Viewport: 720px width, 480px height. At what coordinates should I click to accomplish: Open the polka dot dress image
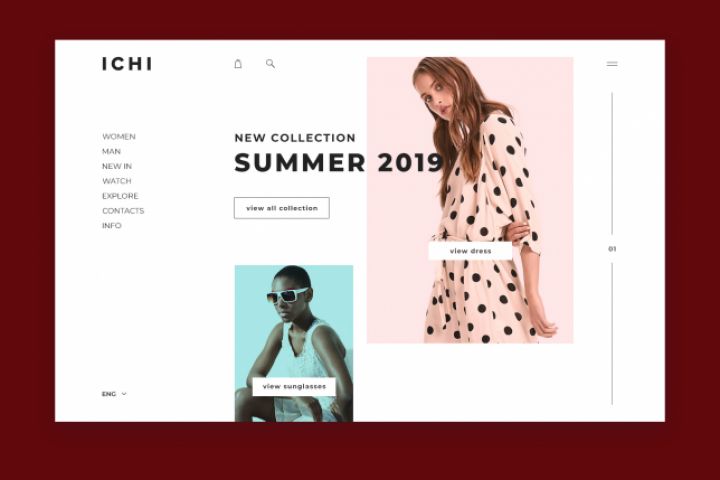point(470,200)
